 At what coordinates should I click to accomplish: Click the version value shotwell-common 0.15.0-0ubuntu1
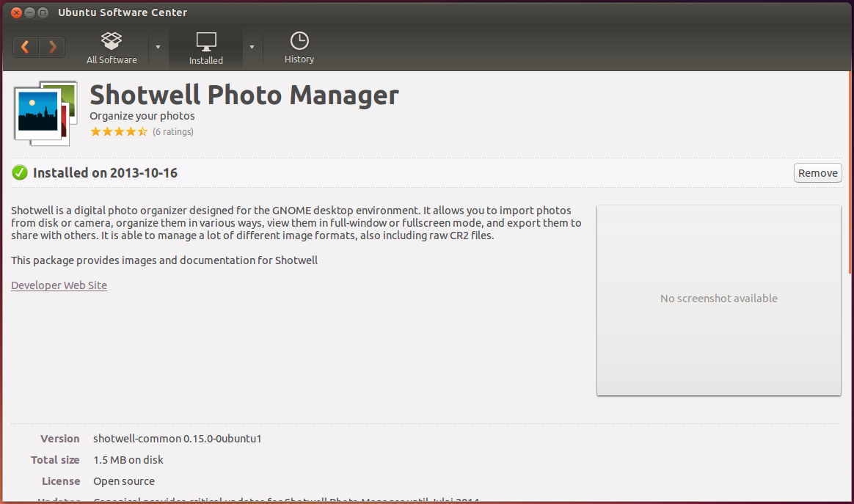177,439
